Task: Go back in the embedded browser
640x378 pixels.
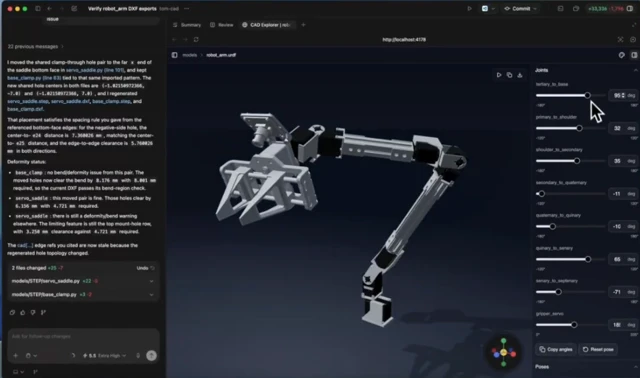Action: point(174,40)
